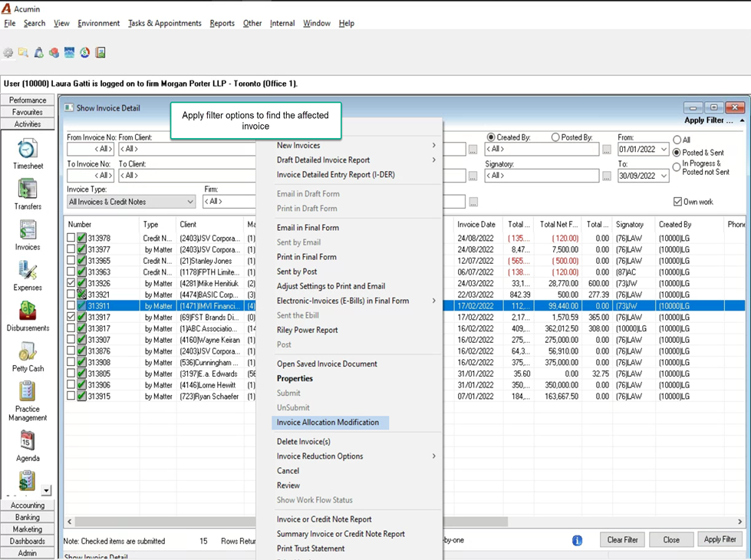751x560 pixels.
Task: Open the From date dropdown
Action: [x=664, y=149]
